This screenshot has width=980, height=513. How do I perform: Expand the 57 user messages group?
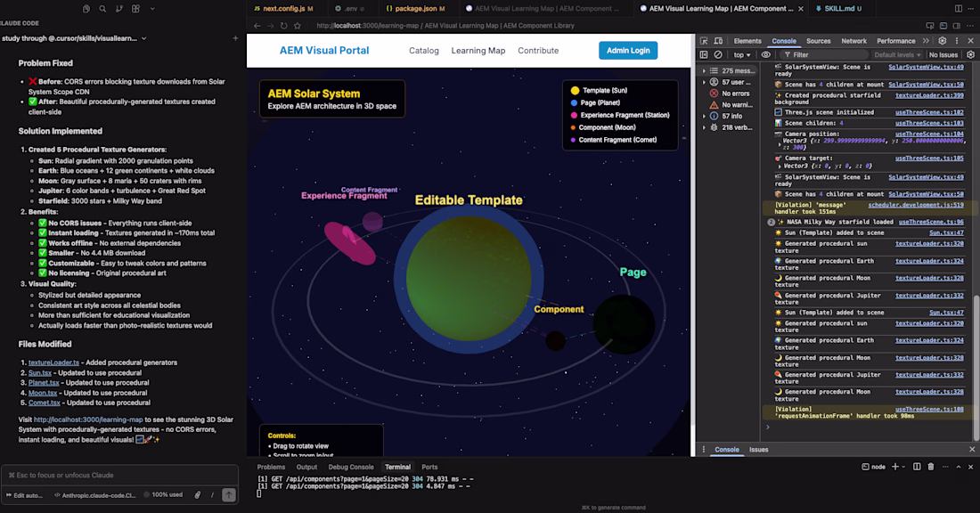click(705, 82)
